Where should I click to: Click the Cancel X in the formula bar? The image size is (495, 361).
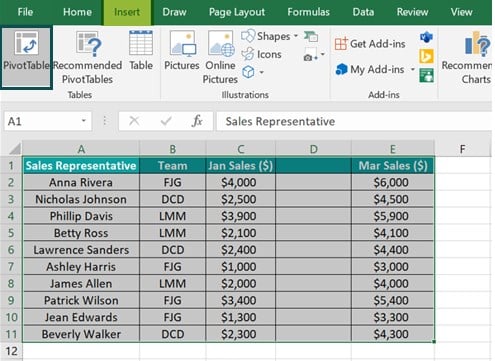pos(134,121)
